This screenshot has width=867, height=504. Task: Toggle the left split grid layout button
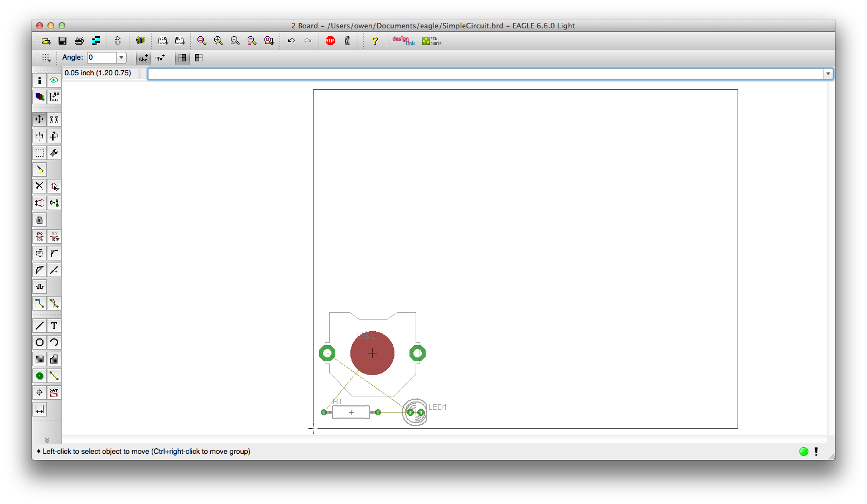(x=182, y=57)
